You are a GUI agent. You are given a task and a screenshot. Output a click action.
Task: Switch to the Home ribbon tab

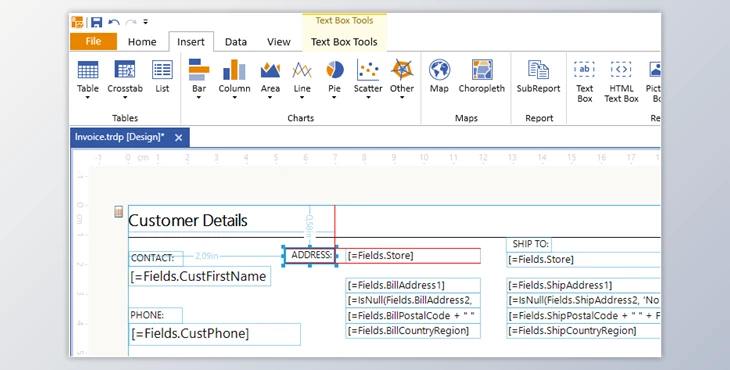142,42
